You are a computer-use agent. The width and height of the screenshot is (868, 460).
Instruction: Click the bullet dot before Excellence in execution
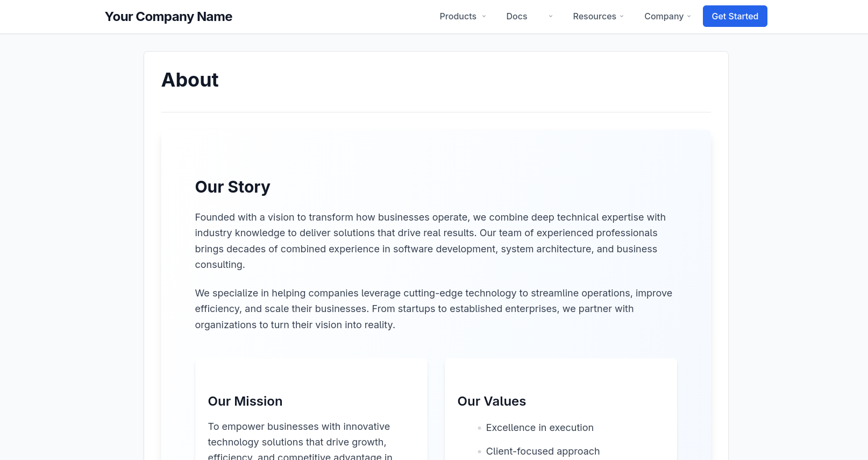[x=479, y=428]
